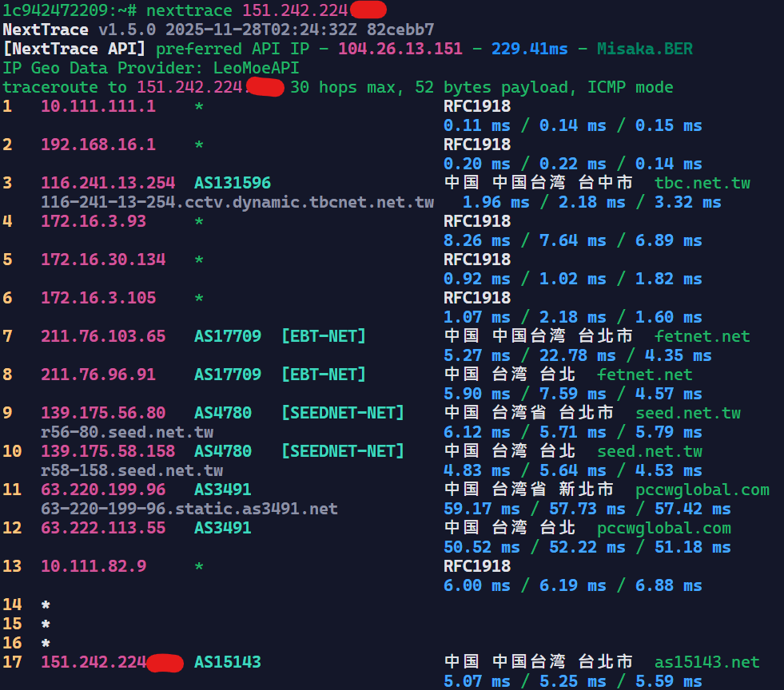Click the hostname r56-80.seed.net.tw
Viewport: 784px width, 690px height.
coord(127,432)
